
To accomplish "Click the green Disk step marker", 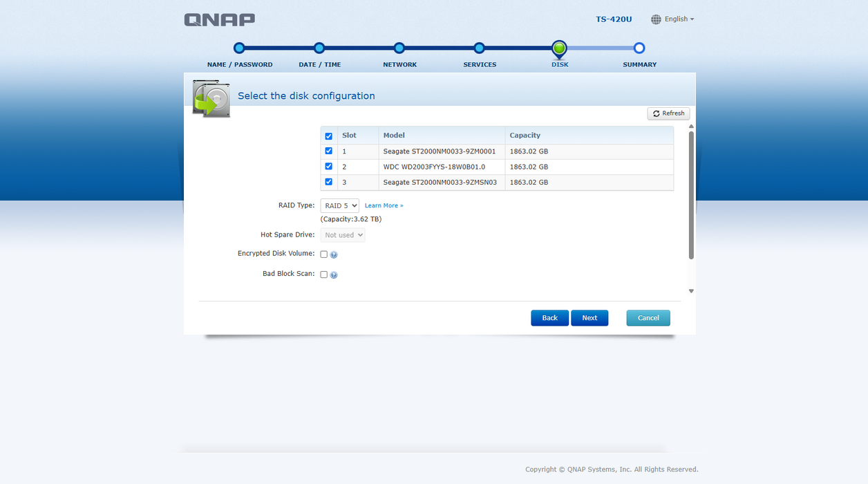I will point(559,48).
